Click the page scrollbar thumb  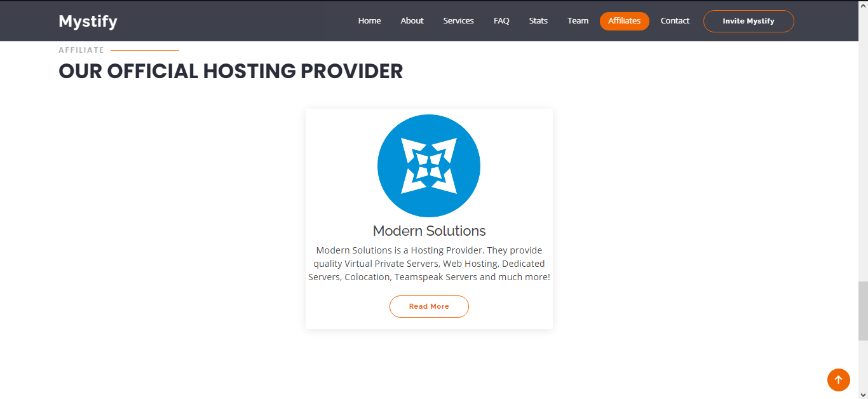click(863, 311)
